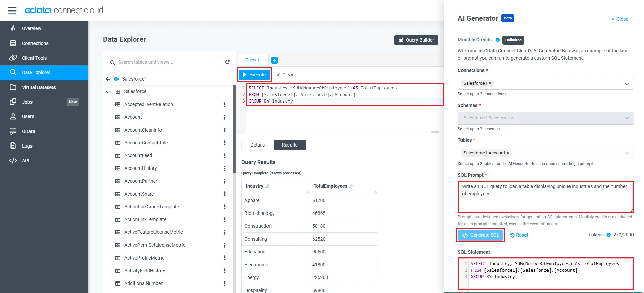Click the back arrow beside Salesforce1
Viewport: 644px width, 293px height.
[108, 79]
